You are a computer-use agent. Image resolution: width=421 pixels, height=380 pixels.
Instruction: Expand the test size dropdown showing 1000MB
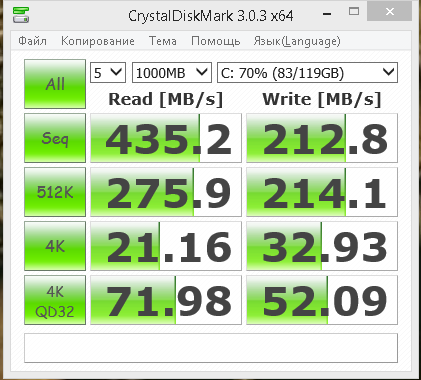pyautogui.click(x=172, y=72)
